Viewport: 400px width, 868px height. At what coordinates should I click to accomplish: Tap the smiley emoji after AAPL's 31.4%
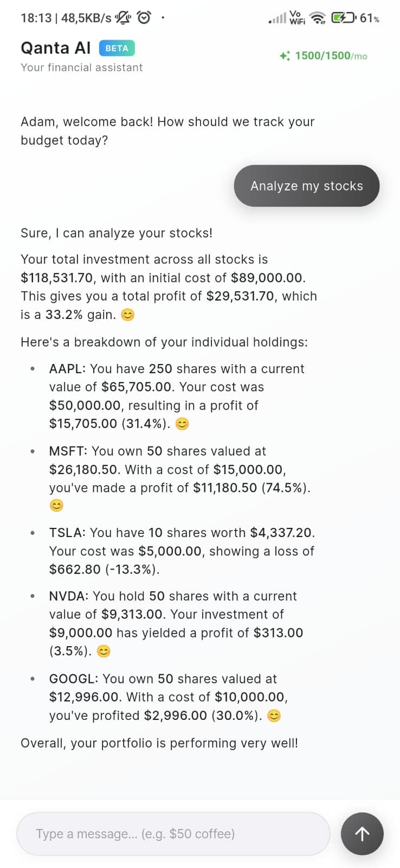click(183, 424)
